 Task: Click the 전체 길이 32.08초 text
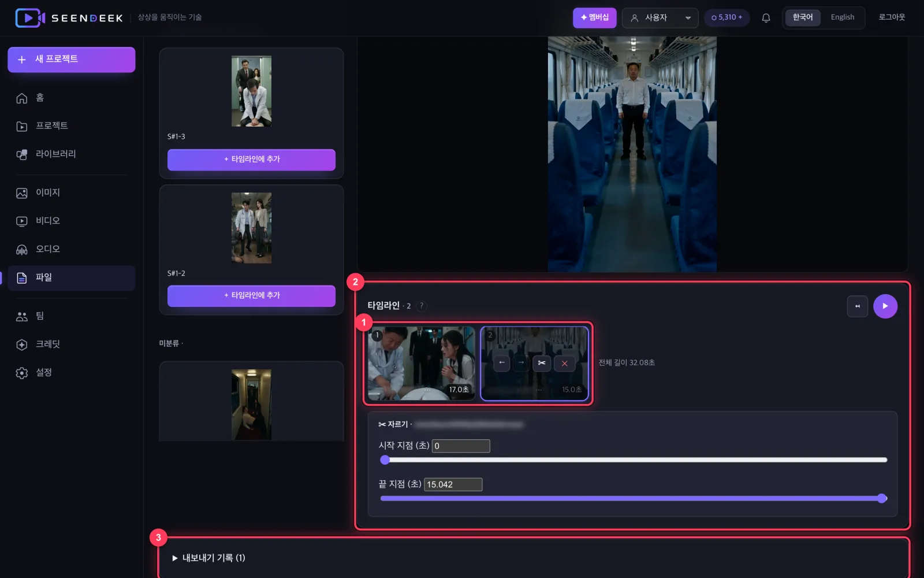tap(627, 363)
